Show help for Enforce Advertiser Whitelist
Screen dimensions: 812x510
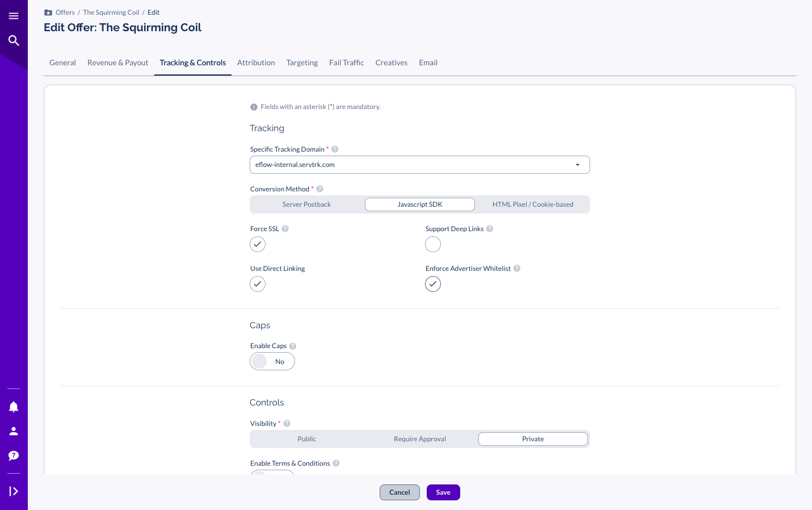[x=517, y=269]
